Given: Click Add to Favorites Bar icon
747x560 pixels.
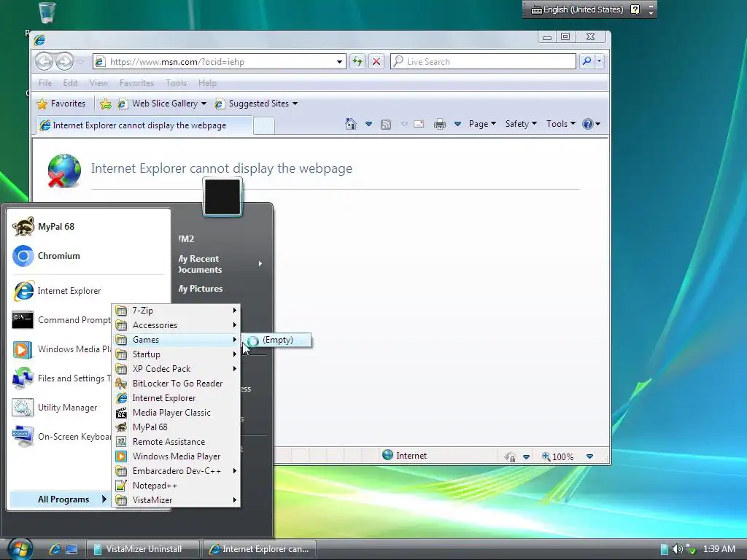Looking at the screenshot, I should pos(106,104).
